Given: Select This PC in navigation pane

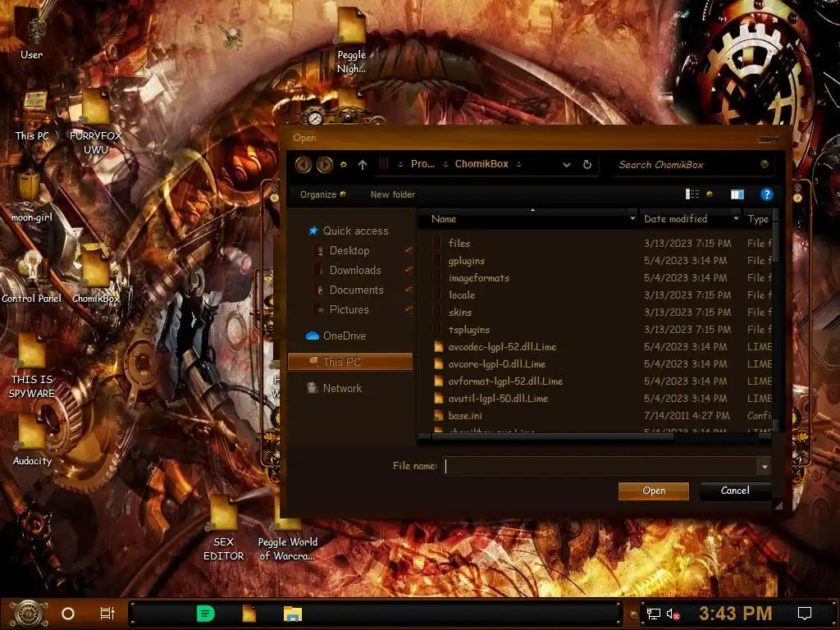Looking at the screenshot, I should click(x=350, y=362).
